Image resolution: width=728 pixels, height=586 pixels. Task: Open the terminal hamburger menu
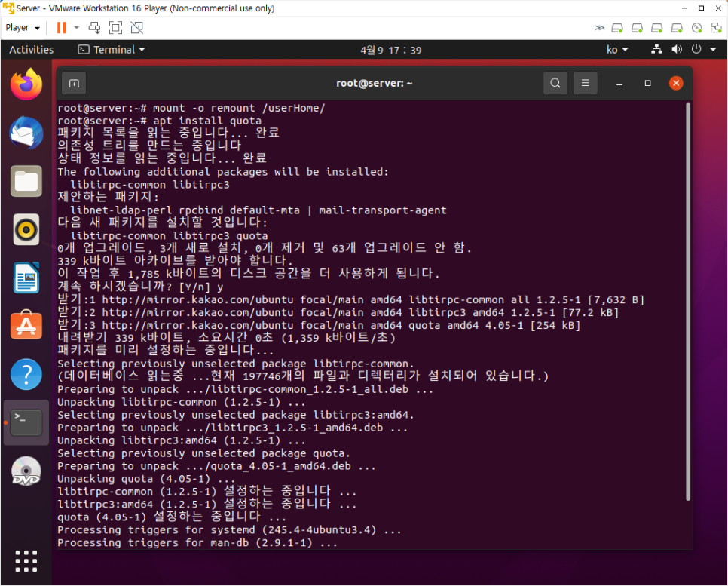pyautogui.click(x=585, y=83)
